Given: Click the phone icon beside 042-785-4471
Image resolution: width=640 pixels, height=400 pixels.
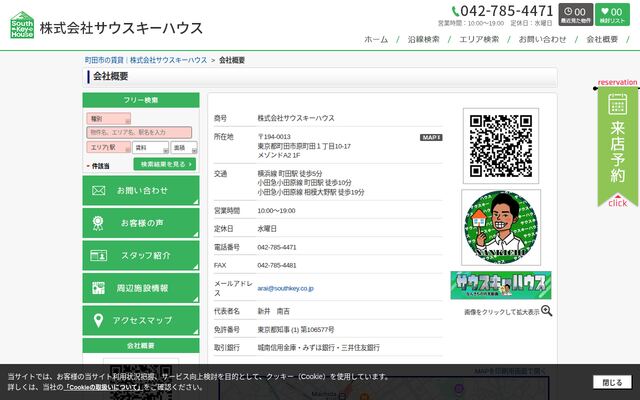Looking at the screenshot, I should tap(455, 11).
